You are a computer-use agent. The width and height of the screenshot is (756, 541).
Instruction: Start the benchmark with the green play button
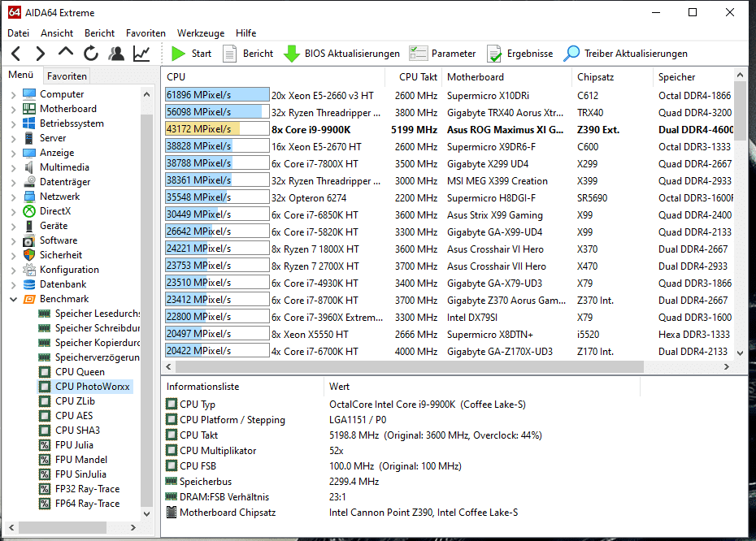(191, 54)
